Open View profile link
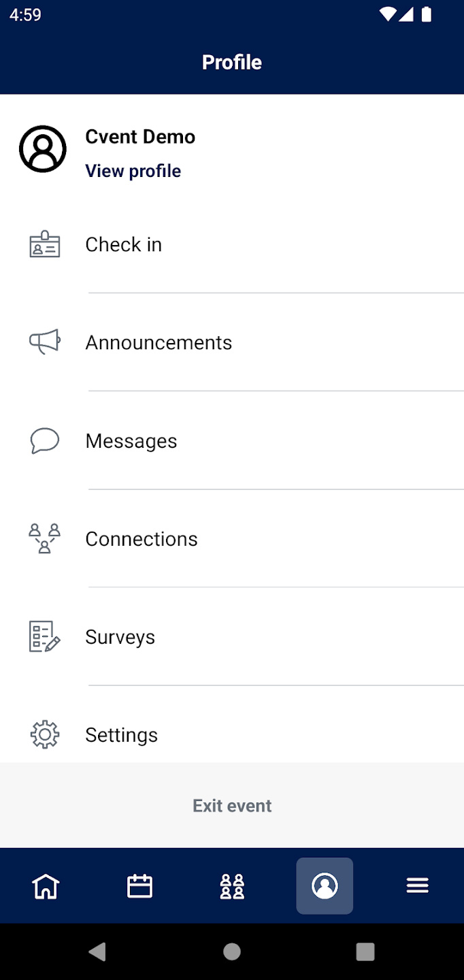The height and width of the screenshot is (980, 464). (x=133, y=171)
